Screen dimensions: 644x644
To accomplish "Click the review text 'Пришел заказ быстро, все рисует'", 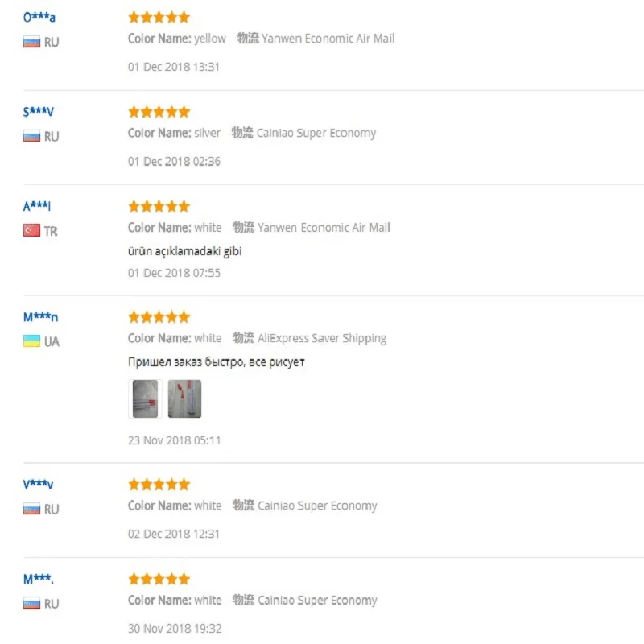I will pyautogui.click(x=216, y=361).
